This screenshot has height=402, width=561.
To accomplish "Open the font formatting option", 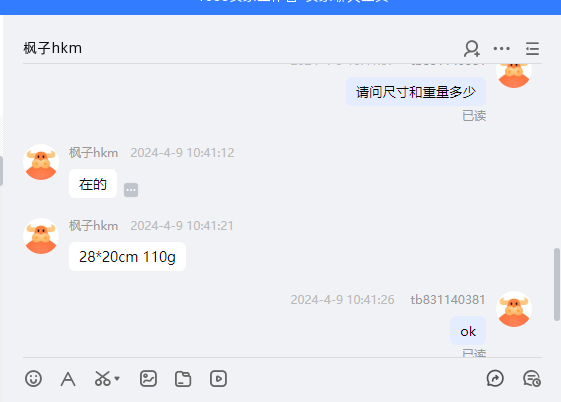I will (68, 379).
